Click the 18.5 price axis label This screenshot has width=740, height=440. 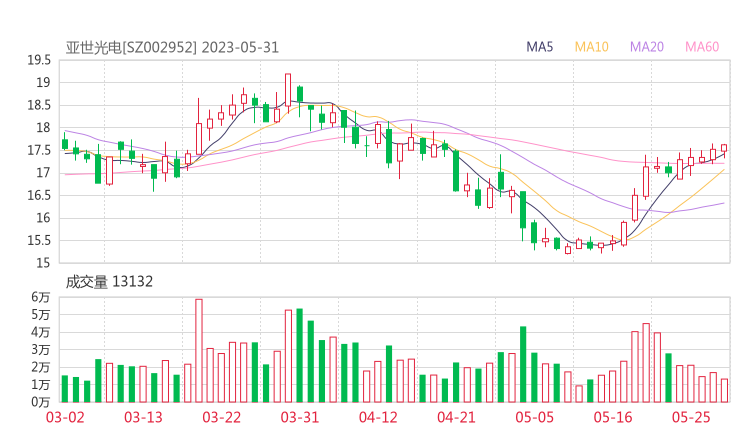39,105
